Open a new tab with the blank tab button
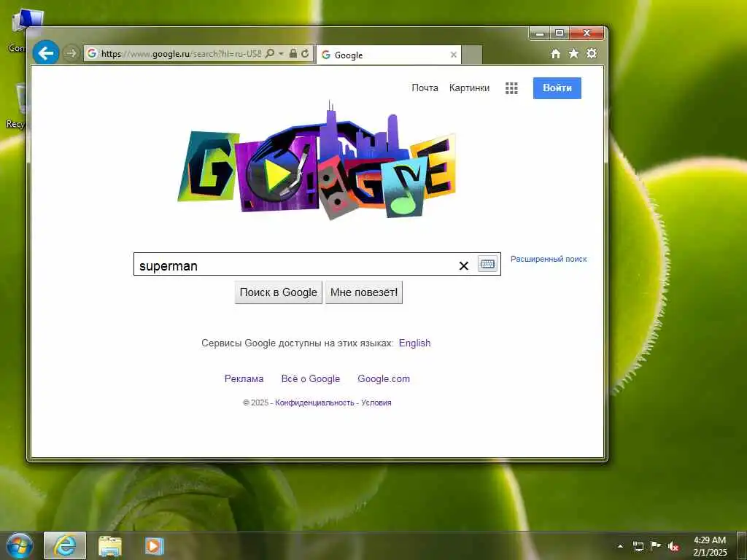The width and height of the screenshot is (747, 560). pyautogui.click(x=472, y=55)
